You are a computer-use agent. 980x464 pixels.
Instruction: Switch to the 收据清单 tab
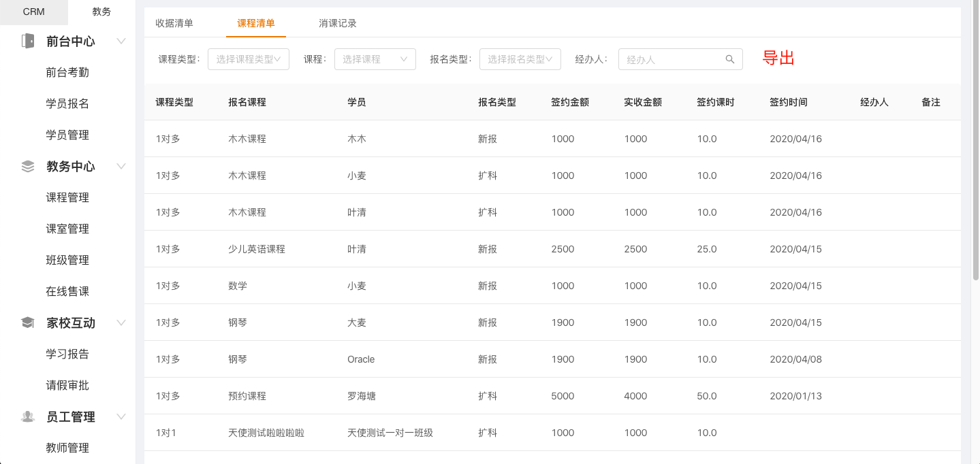(x=174, y=23)
